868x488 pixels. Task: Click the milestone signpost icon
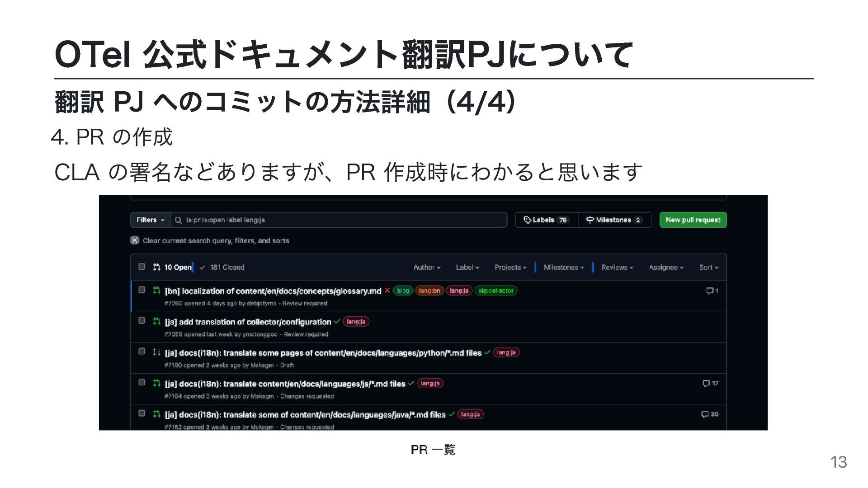coord(590,220)
